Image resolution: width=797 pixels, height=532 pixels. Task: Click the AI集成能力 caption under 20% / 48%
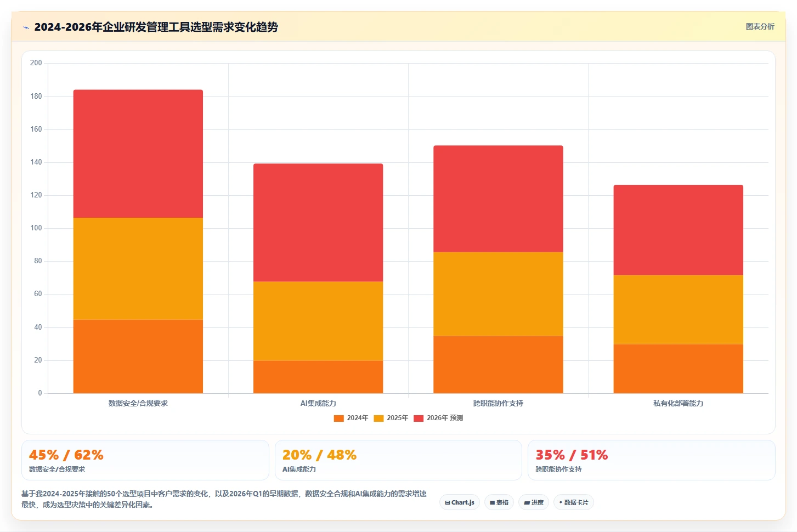pyautogui.click(x=299, y=469)
